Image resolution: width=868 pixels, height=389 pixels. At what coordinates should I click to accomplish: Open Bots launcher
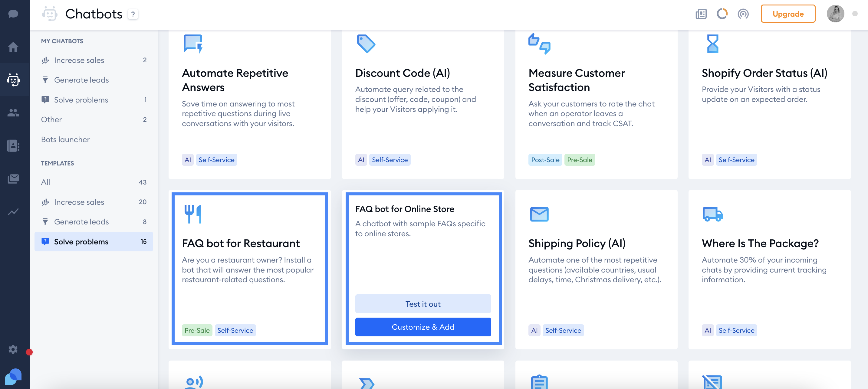[x=94, y=139]
